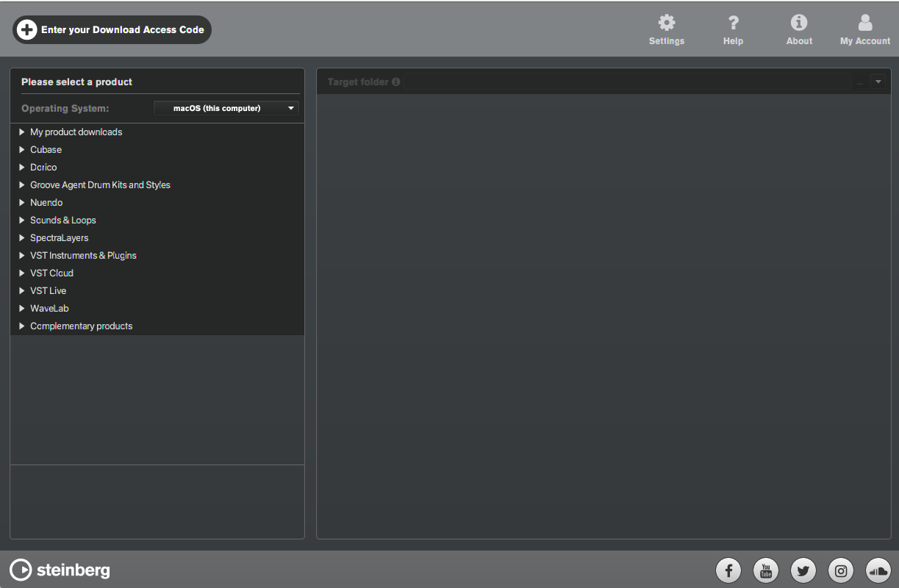The height and width of the screenshot is (588, 899).
Task: Open the About info icon
Action: click(x=799, y=24)
